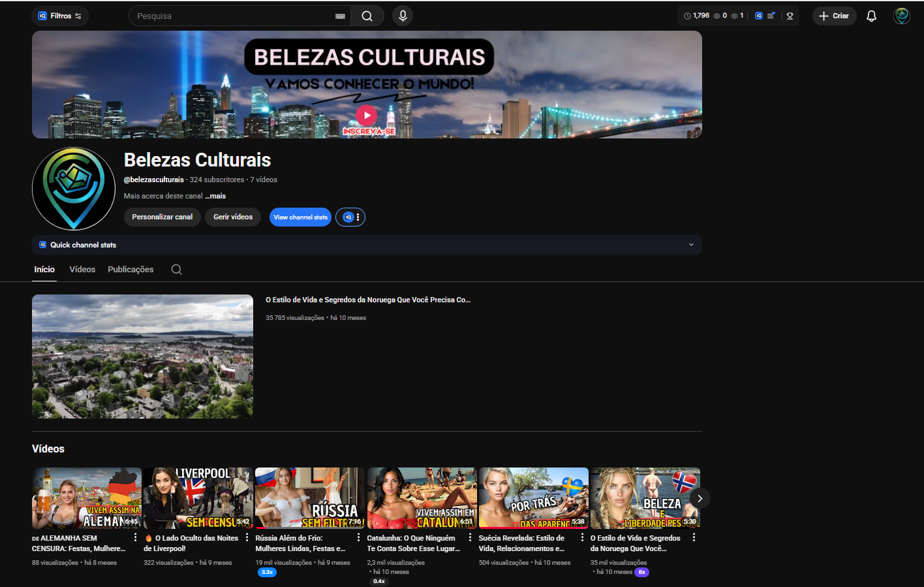
Task: Open row video title 'O Estilo de Vida e Segredos da Noruega'
Action: 636,543
